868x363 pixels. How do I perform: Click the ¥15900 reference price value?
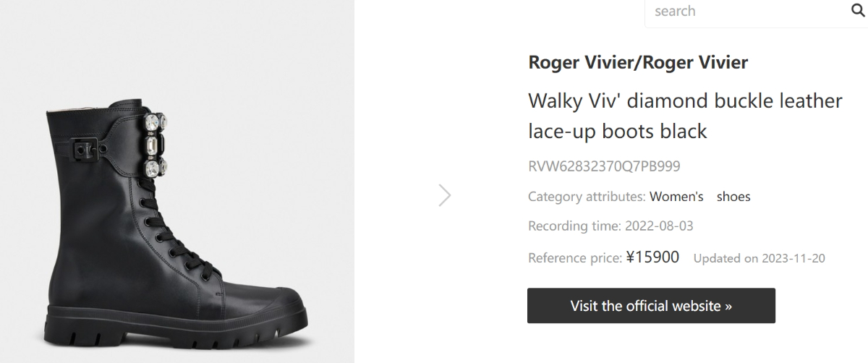point(652,257)
